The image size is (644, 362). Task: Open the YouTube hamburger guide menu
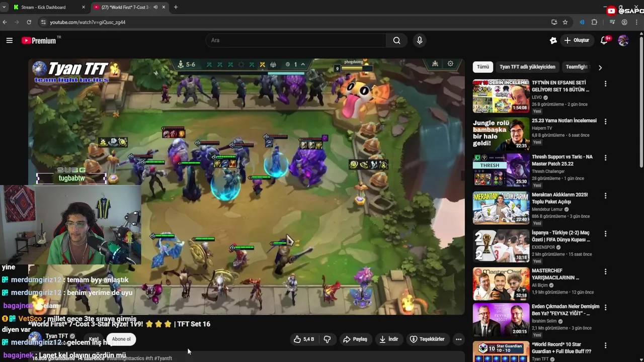9,40
